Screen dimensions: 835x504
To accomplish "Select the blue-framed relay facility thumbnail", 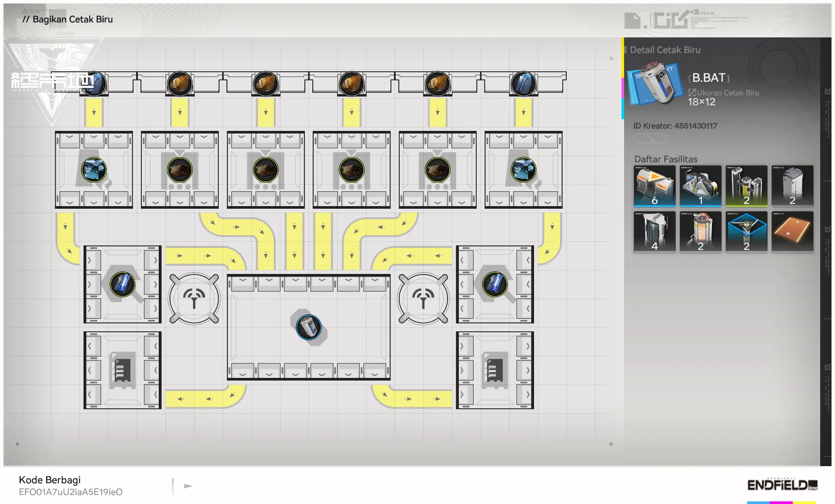I will (746, 232).
